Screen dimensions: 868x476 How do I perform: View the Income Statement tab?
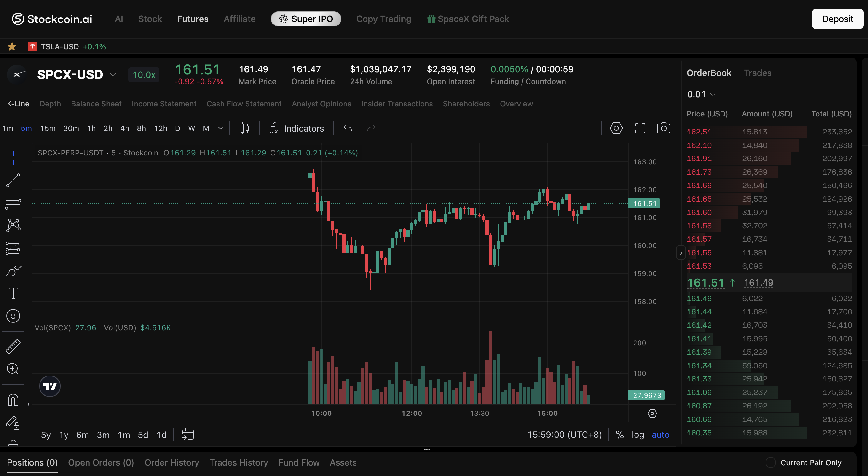[164, 104]
